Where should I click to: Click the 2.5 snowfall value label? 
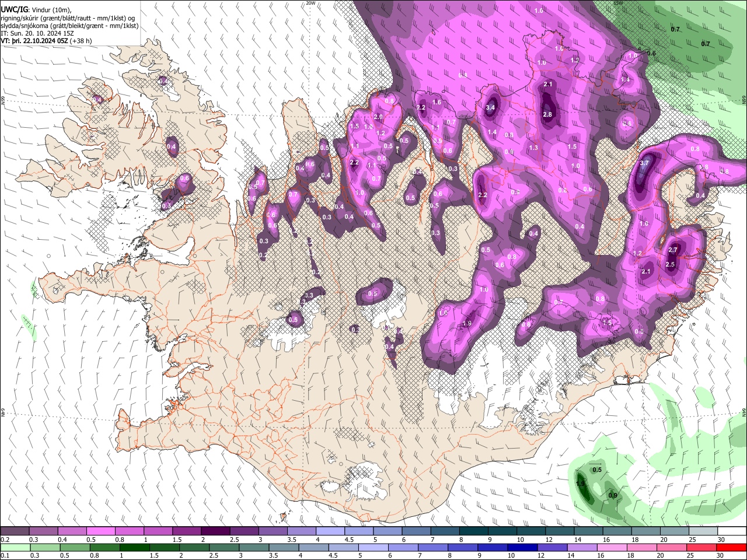[x=670, y=264]
